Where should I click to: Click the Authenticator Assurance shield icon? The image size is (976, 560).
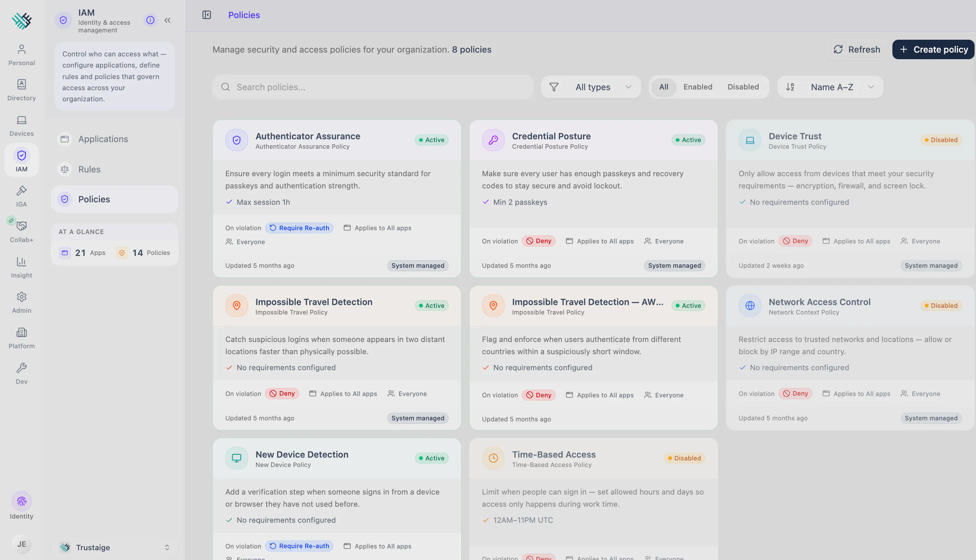pyautogui.click(x=237, y=140)
